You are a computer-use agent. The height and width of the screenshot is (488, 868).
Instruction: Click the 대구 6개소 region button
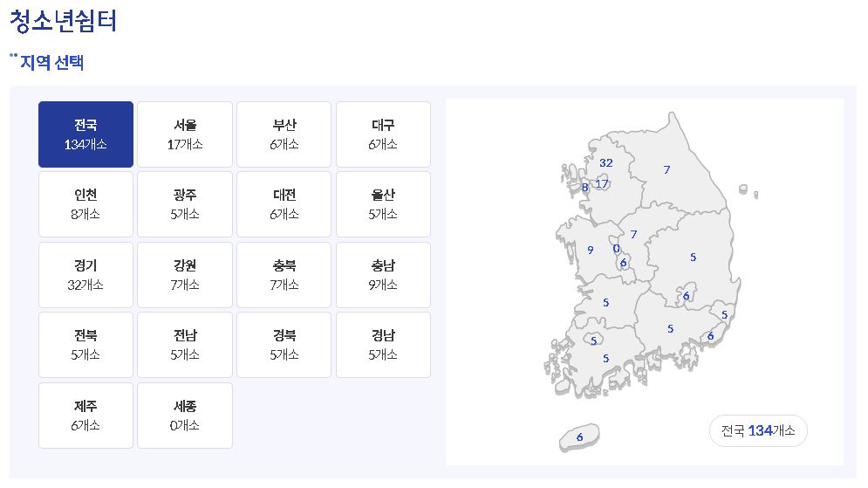[x=383, y=134]
